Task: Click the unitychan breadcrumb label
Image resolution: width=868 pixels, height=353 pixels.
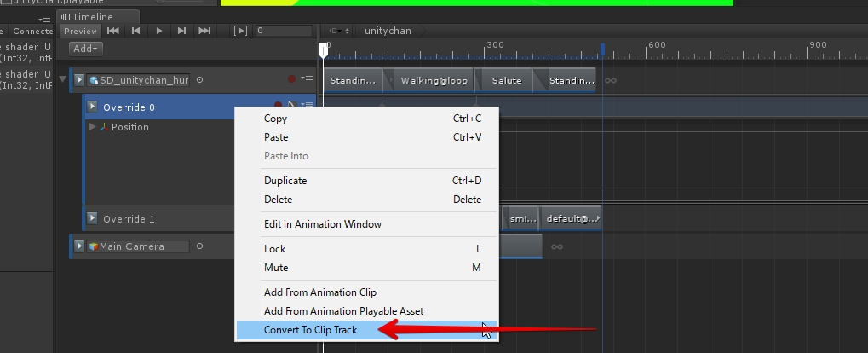Action: (388, 31)
